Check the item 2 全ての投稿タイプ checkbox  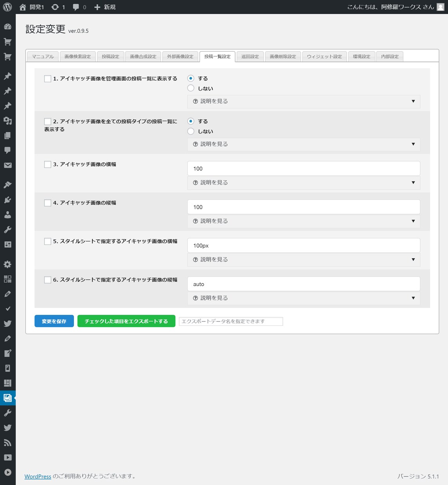(48, 122)
